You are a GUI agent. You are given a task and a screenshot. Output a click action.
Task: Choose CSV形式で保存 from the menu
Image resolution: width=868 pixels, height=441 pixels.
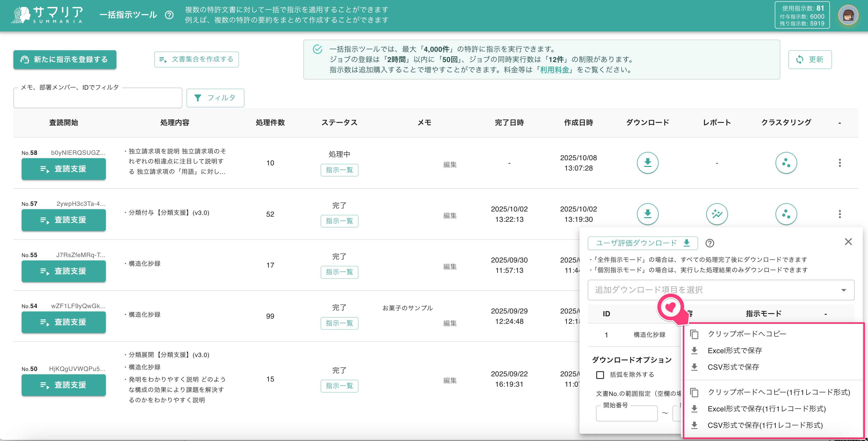pos(773,367)
